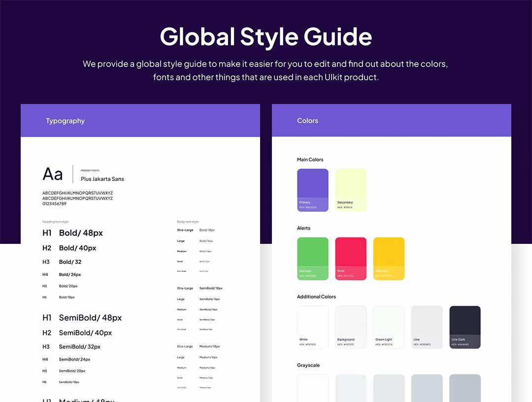Click the Global Style Guide title
The width and height of the screenshot is (532, 402).
(x=266, y=37)
